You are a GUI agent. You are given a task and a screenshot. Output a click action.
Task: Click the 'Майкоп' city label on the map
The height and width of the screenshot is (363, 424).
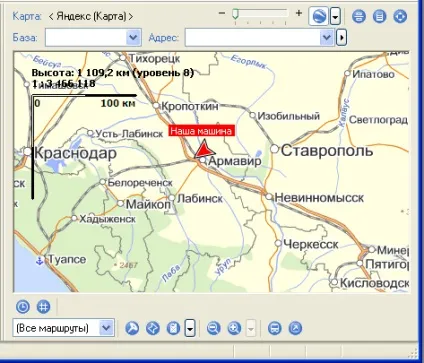coord(148,204)
